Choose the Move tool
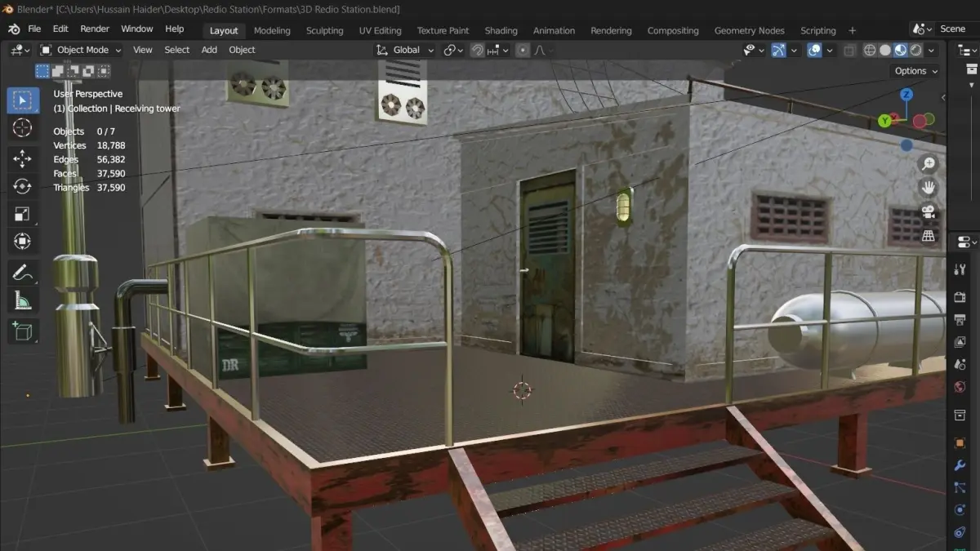 [x=22, y=158]
